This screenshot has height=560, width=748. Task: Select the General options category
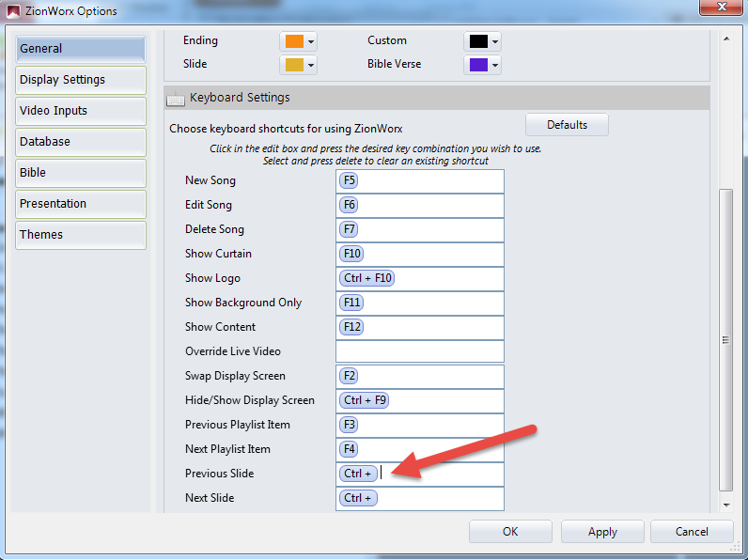81,49
